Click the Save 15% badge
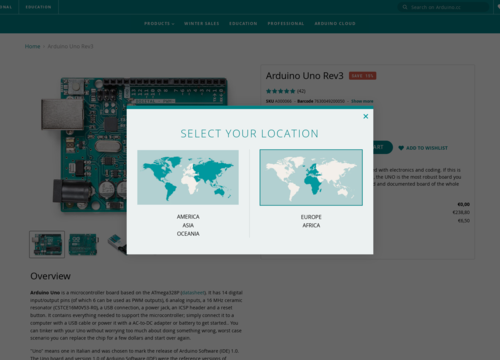The height and width of the screenshot is (360, 500). pyautogui.click(x=362, y=76)
